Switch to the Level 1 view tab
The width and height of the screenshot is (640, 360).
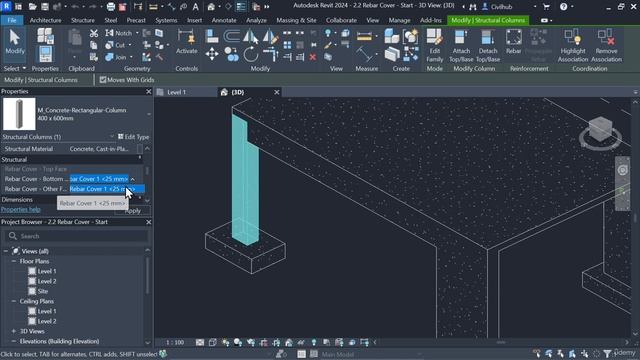click(176, 92)
